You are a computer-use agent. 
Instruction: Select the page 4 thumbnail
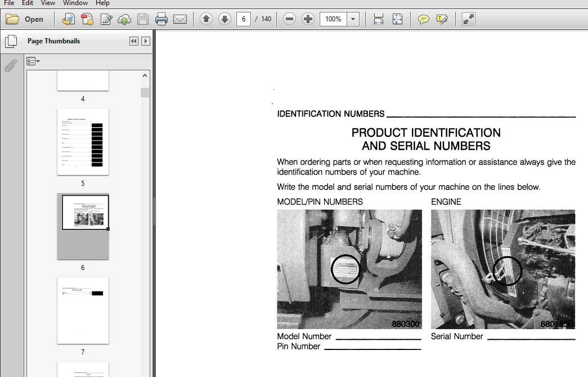point(83,80)
